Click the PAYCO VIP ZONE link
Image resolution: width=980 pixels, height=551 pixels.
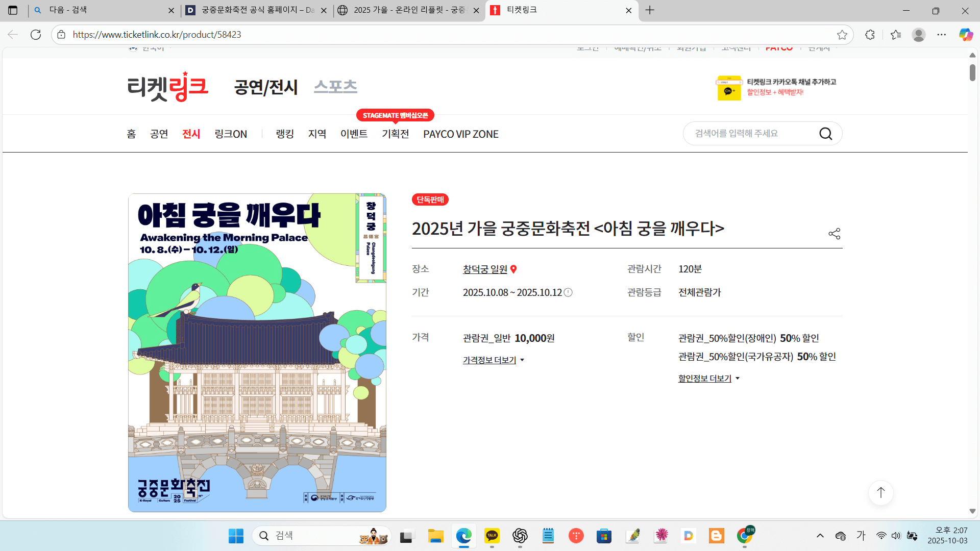tap(460, 134)
